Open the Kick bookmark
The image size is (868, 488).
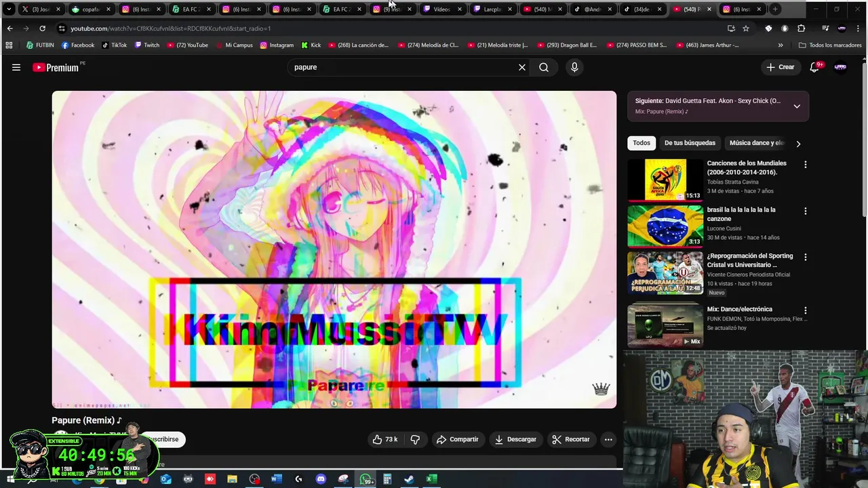[311, 45]
